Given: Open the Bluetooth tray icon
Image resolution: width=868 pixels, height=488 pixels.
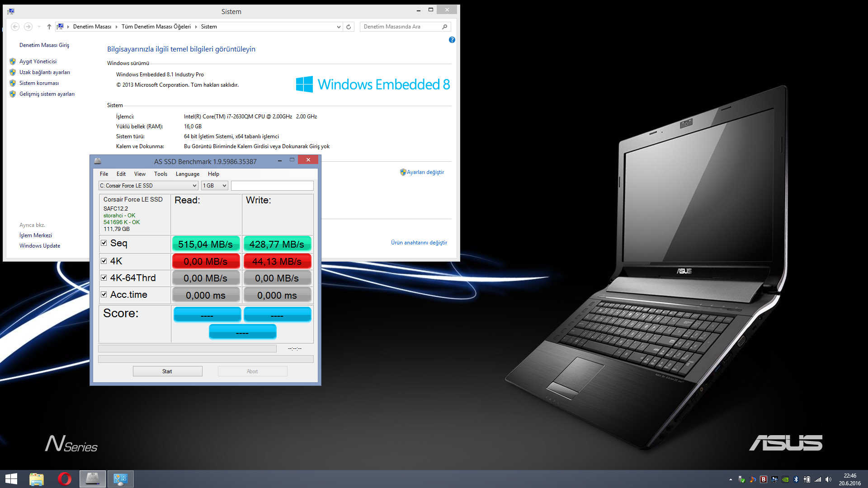Looking at the screenshot, I should pyautogui.click(x=796, y=479).
